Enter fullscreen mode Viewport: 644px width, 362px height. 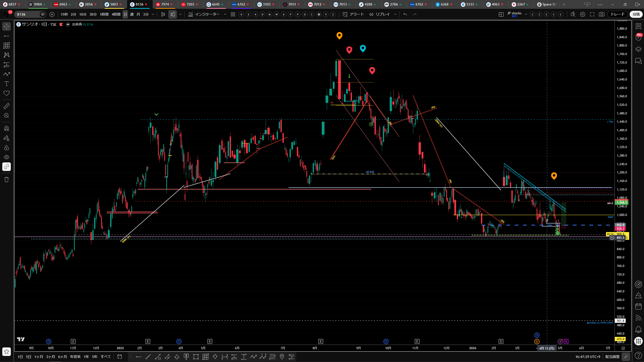coord(592,14)
